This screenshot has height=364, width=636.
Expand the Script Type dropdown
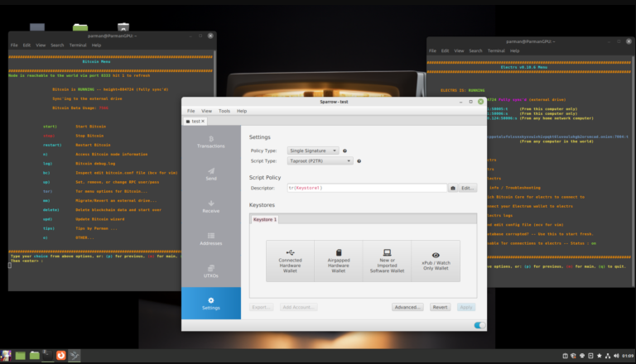click(x=313, y=161)
